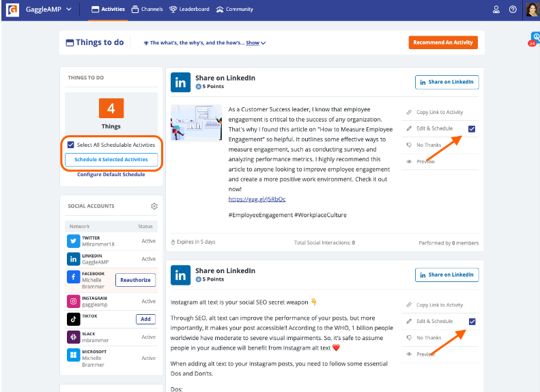The width and height of the screenshot is (540, 392).
Task: Add a TikTok account
Action: tap(145, 319)
